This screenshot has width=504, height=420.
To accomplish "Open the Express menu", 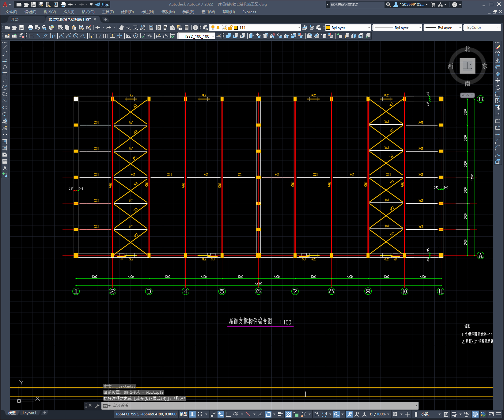I will point(249,12).
